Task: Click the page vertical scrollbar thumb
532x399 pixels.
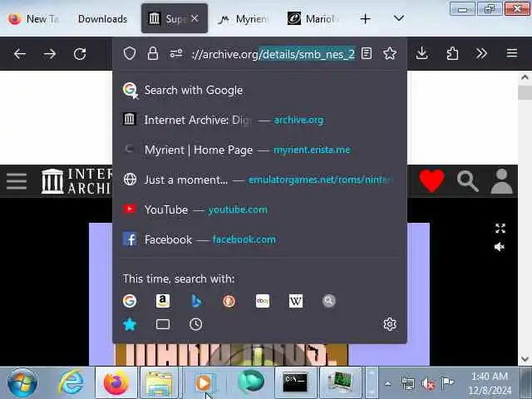Action: (x=525, y=92)
